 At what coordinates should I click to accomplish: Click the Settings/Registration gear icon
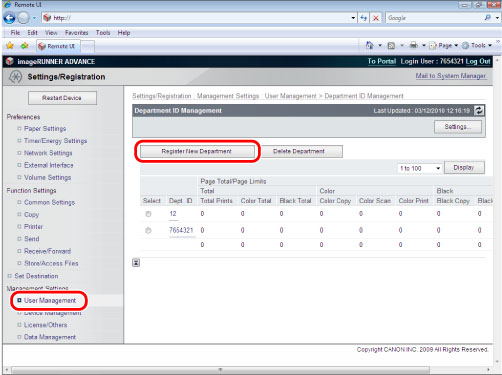click(x=15, y=77)
